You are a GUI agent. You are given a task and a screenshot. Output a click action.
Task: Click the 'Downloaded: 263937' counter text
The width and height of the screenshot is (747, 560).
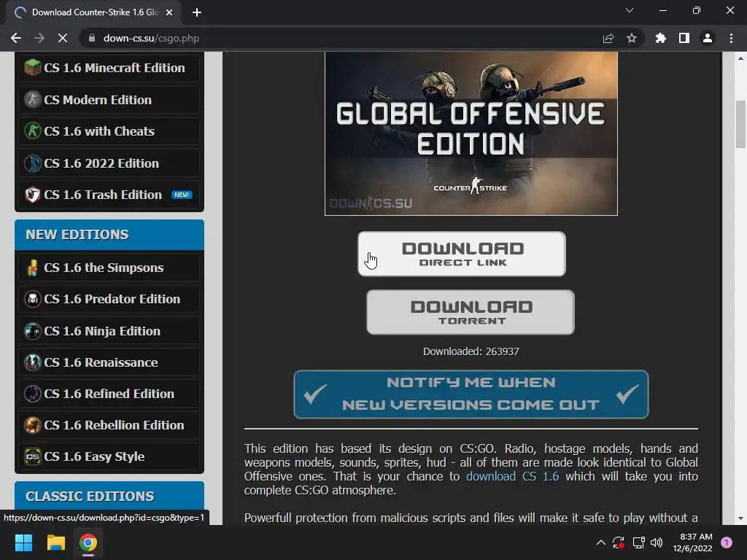point(471,351)
